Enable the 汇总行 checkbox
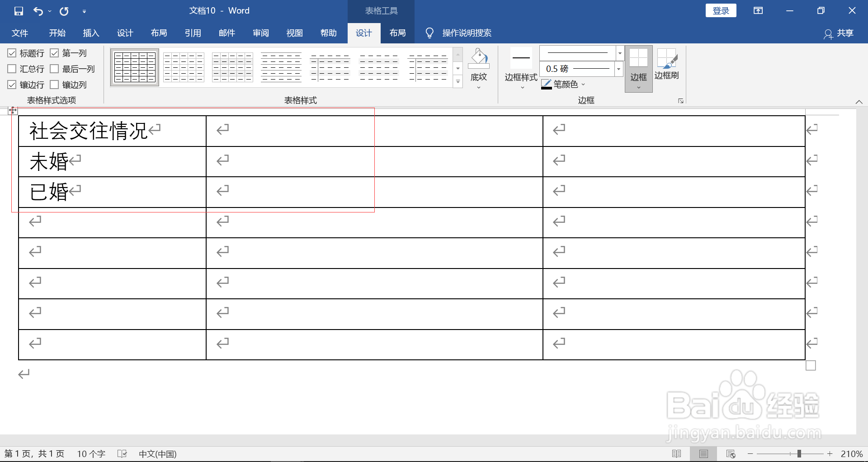Viewport: 868px width, 462px height. tap(12, 69)
